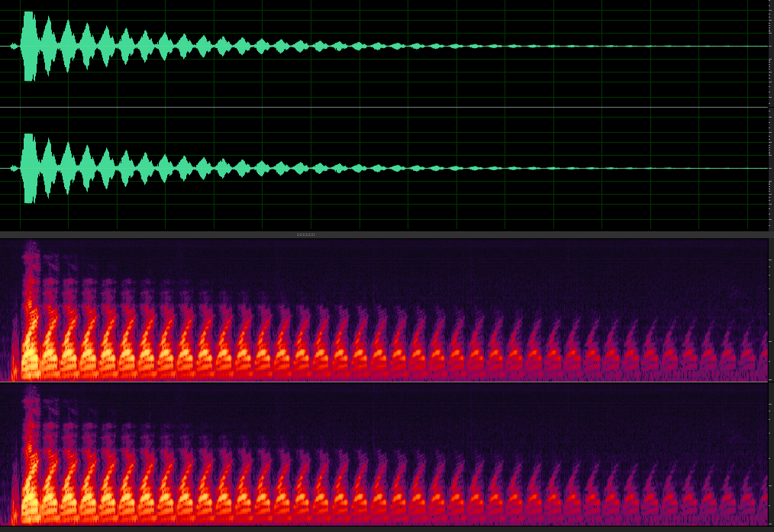Click the brightest first burst in the upper spectrogram

tap(31, 311)
